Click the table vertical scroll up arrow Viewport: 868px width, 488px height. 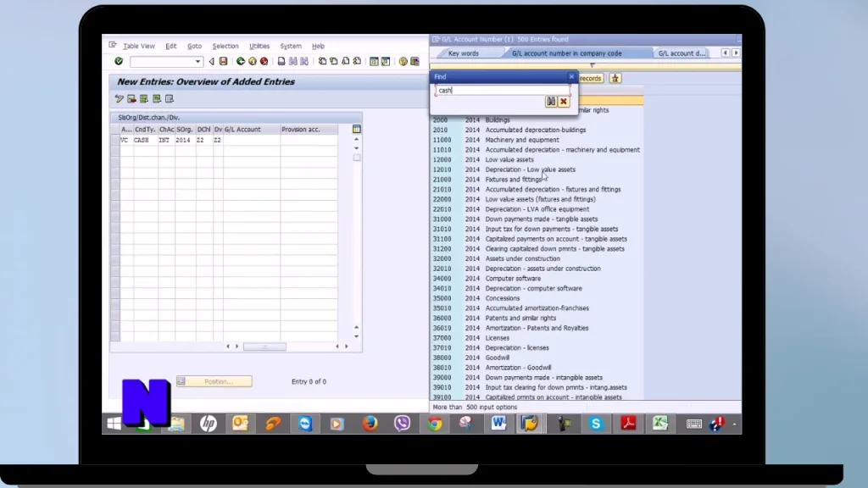point(357,139)
